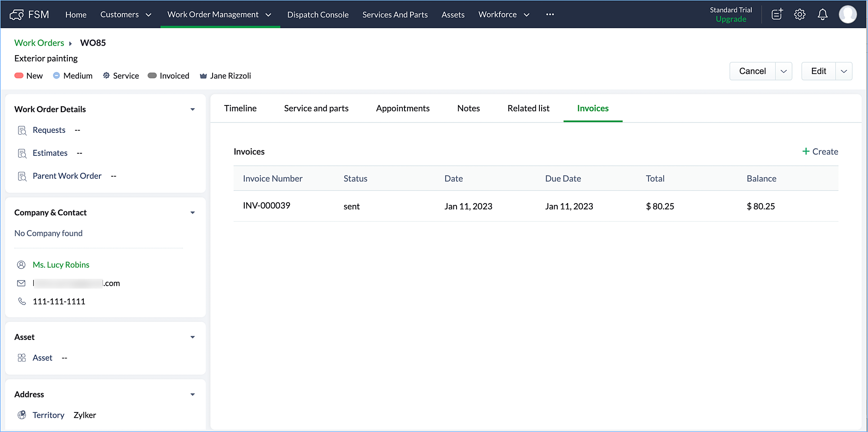Open the dropdown arrow beside Cancel
The image size is (868, 432).
pyautogui.click(x=783, y=71)
